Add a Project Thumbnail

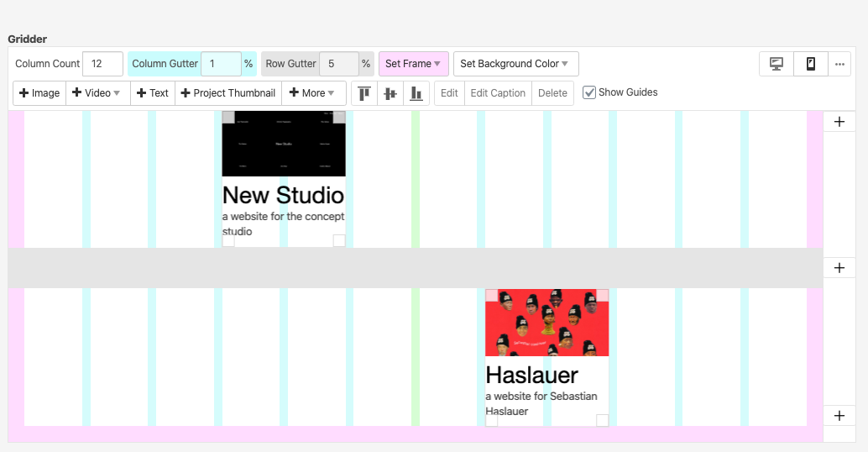(x=228, y=93)
